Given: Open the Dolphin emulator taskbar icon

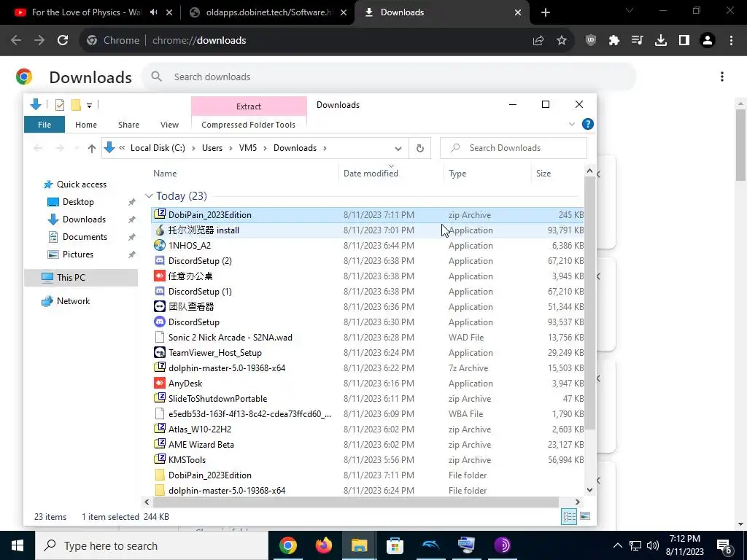Looking at the screenshot, I should coord(430,545).
